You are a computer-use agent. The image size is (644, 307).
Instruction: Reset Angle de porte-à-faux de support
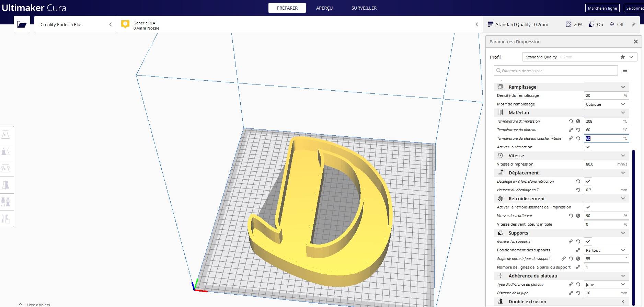[571, 259]
